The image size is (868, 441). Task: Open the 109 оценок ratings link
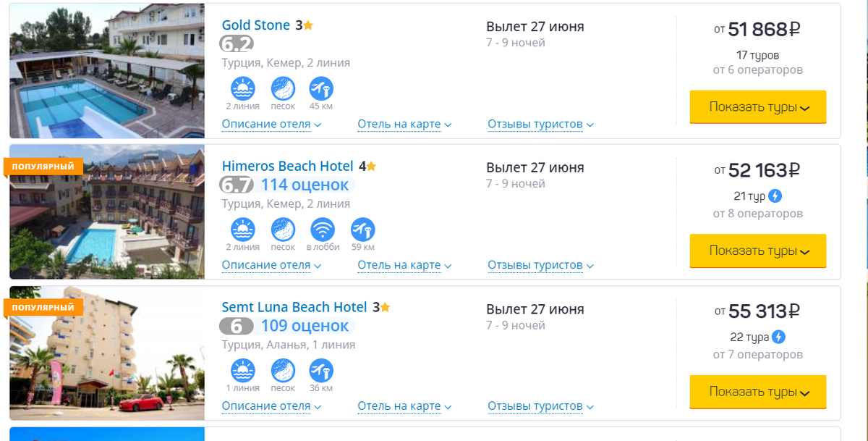[305, 326]
